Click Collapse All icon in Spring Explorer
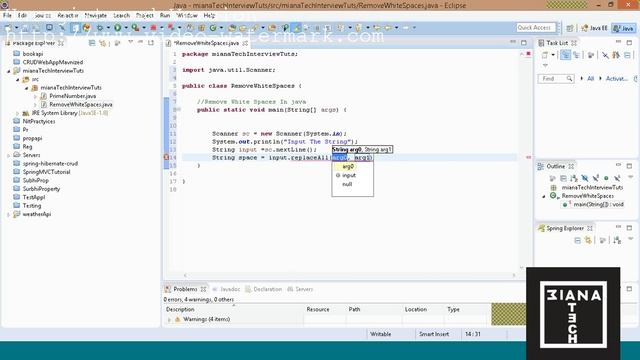The width and height of the screenshot is (640, 360). [578, 240]
